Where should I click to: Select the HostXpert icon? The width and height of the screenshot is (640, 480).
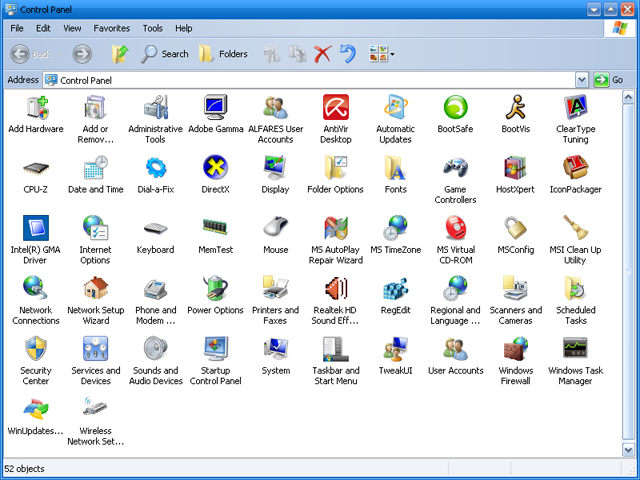pos(516,175)
